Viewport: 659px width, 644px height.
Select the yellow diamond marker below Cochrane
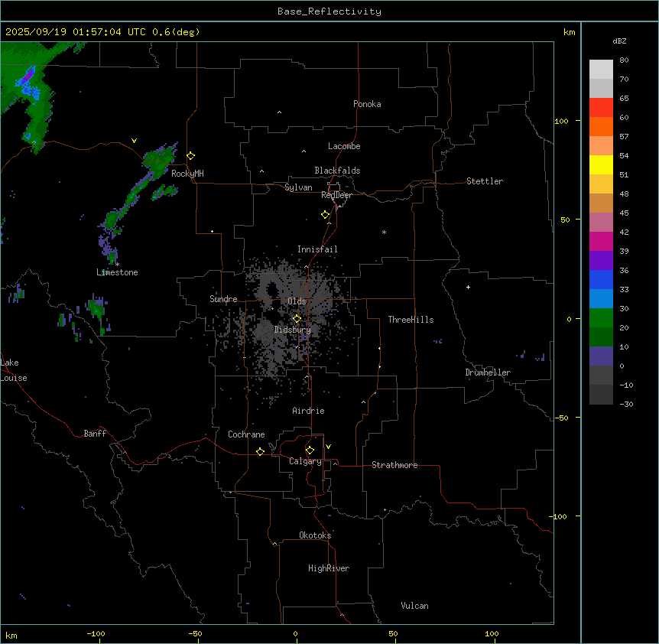point(260,452)
